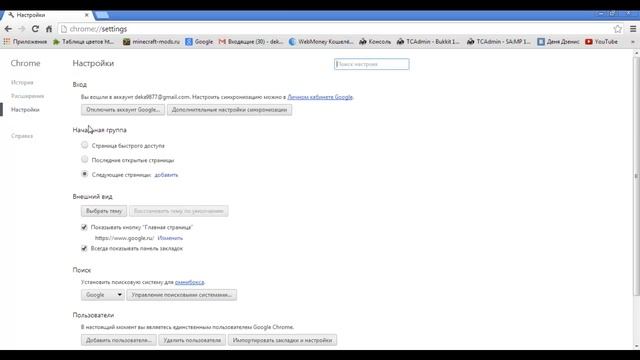The height and width of the screenshot is (360, 640).
Task: Open the TCAdmin - SA:MP bookmark
Action: tap(499, 42)
